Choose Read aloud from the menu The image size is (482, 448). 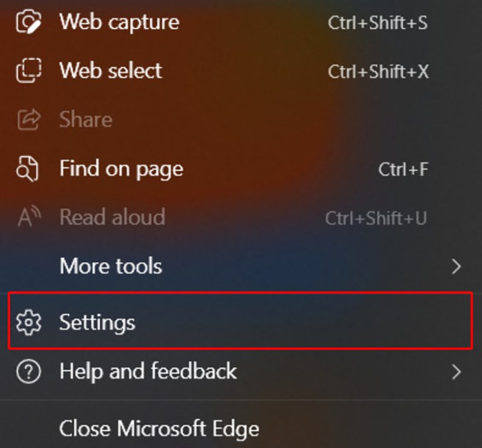(x=112, y=217)
